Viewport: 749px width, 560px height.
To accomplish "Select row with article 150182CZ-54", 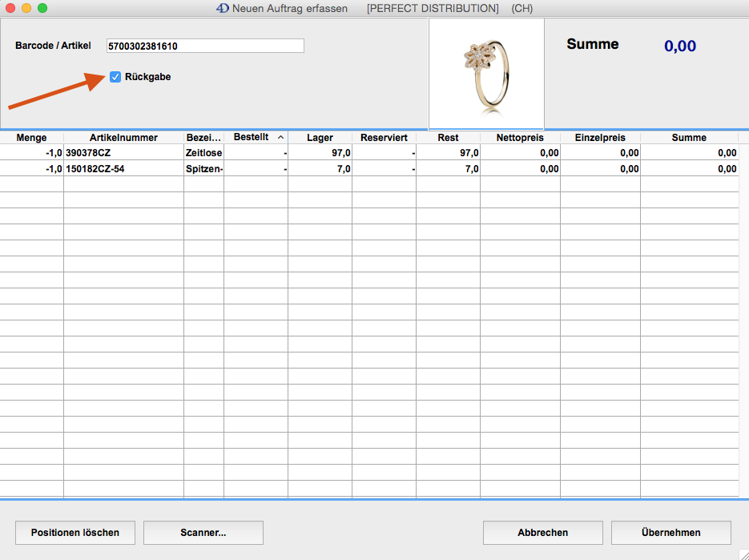I will pyautogui.click(x=123, y=168).
